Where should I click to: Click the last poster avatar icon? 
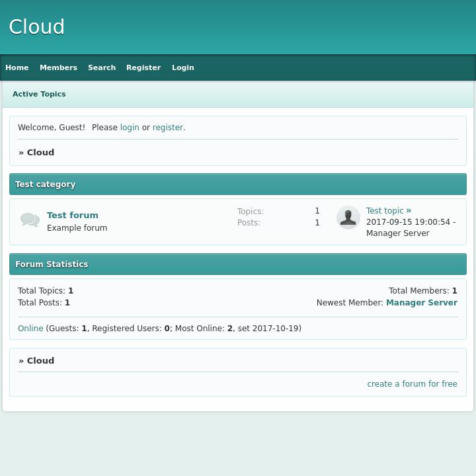348,218
